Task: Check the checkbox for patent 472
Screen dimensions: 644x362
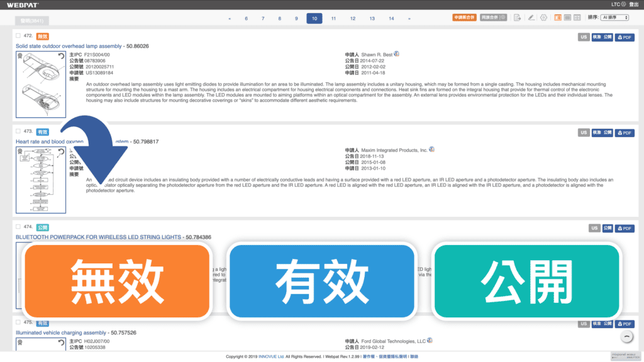Action: (18, 36)
